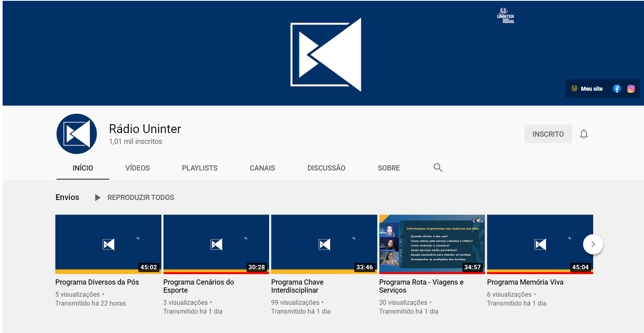Image resolution: width=644 pixels, height=333 pixels.
Task: Open the PLAYLISTS tab
Action: pyautogui.click(x=199, y=168)
